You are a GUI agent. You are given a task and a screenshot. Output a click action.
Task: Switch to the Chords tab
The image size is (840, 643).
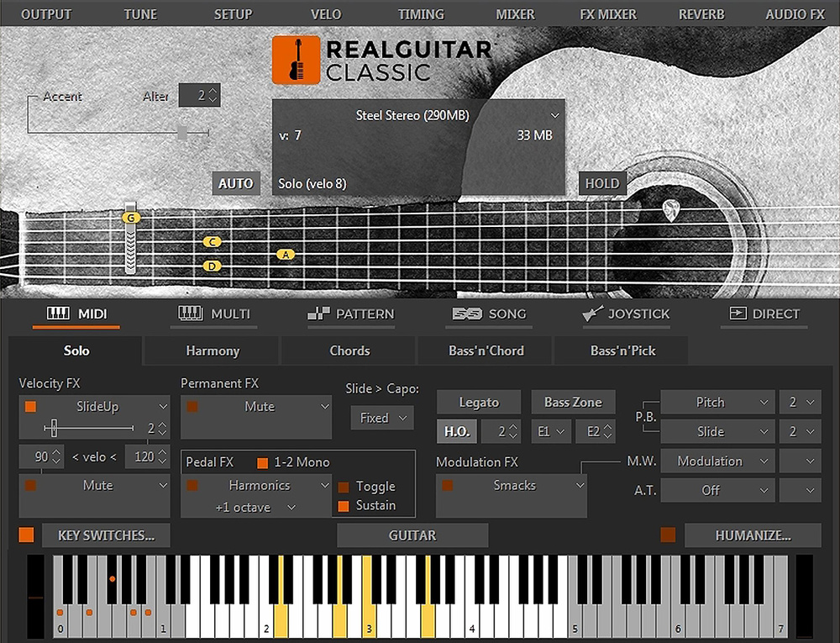point(349,351)
